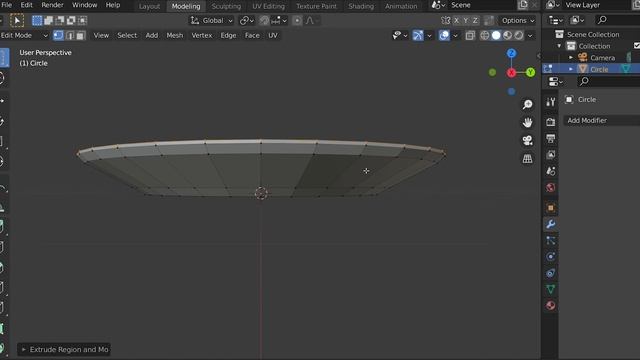
Task: Switch to Material Preview shading
Action: pos(507,36)
